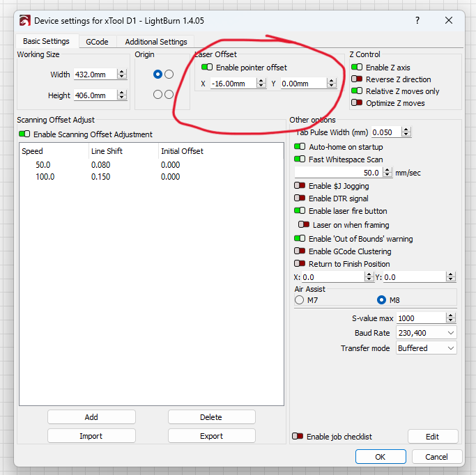Select top-right origin radio button
This screenshot has height=475, width=476.
(x=169, y=74)
